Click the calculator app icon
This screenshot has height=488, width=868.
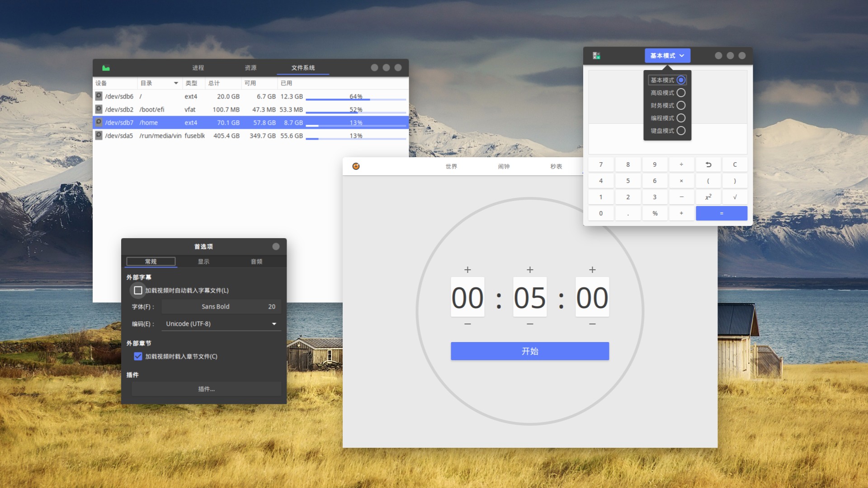[596, 56]
